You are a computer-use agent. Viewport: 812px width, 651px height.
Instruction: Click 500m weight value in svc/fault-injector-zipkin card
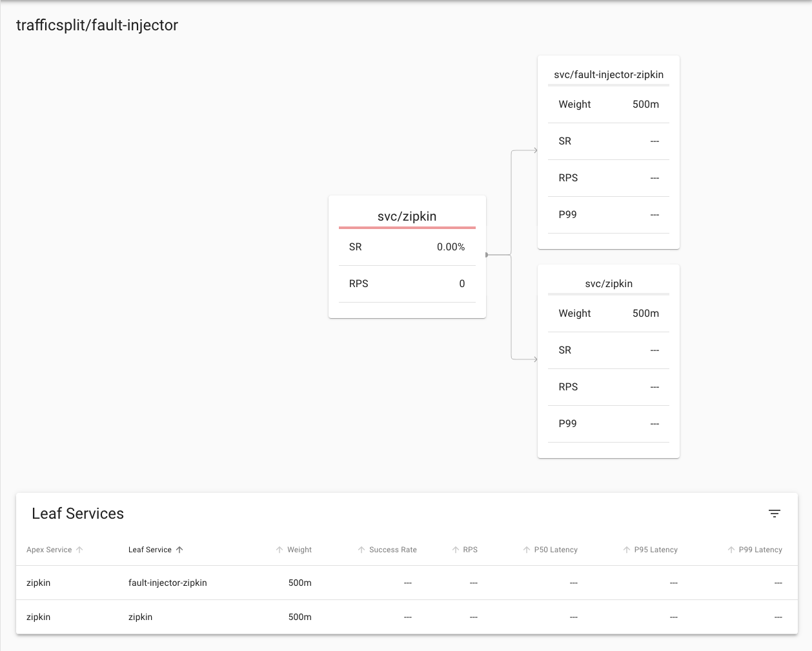point(645,105)
